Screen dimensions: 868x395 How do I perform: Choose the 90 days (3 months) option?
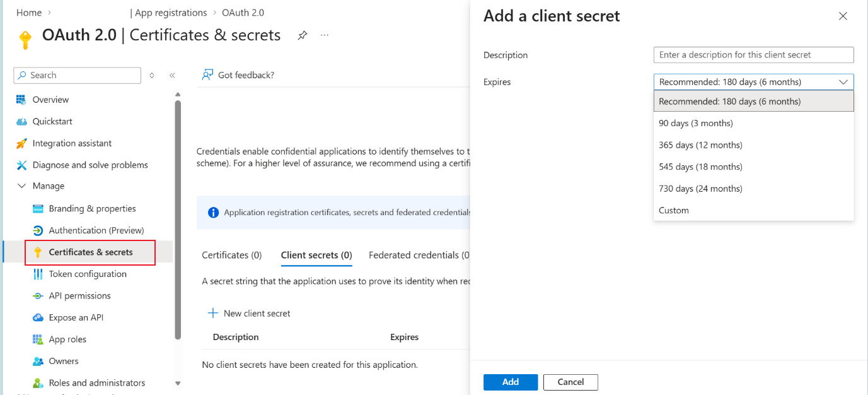click(753, 123)
